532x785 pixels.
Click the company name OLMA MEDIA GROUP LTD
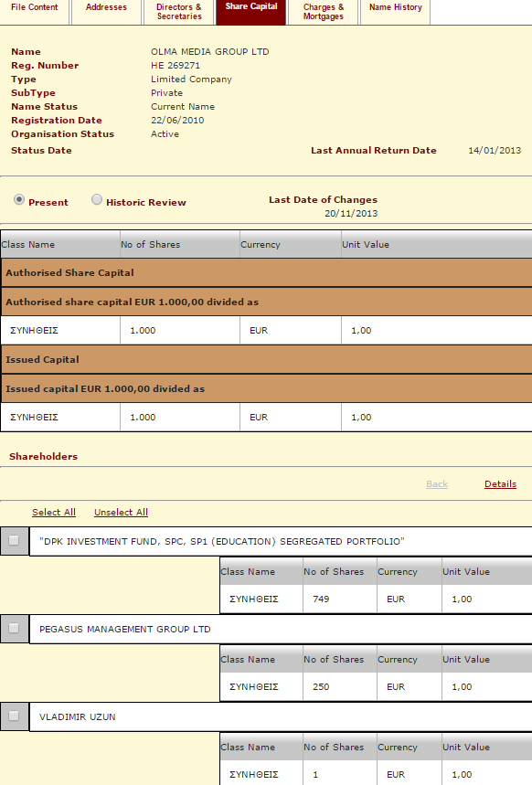click(x=210, y=51)
